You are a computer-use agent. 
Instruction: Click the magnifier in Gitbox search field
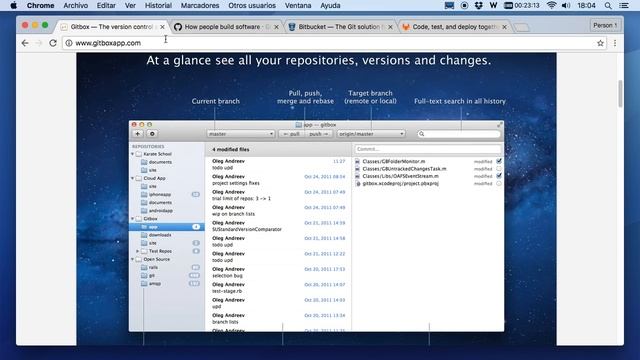pos(422,134)
